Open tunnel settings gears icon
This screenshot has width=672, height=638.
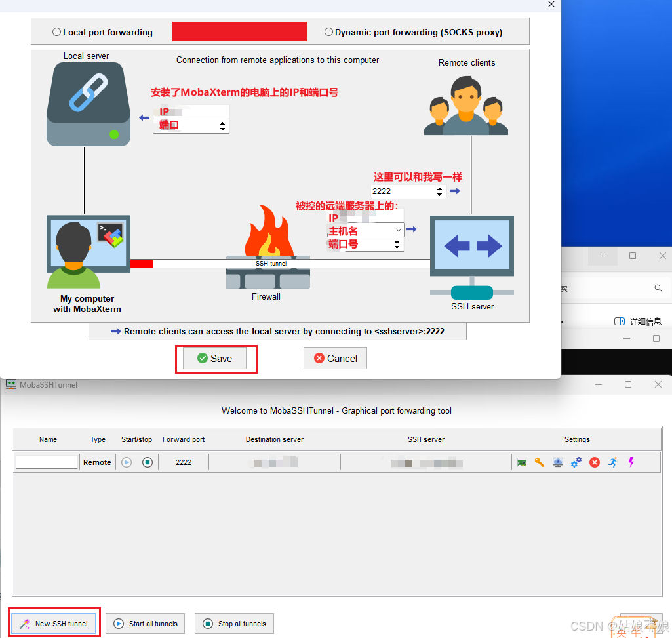(x=576, y=462)
